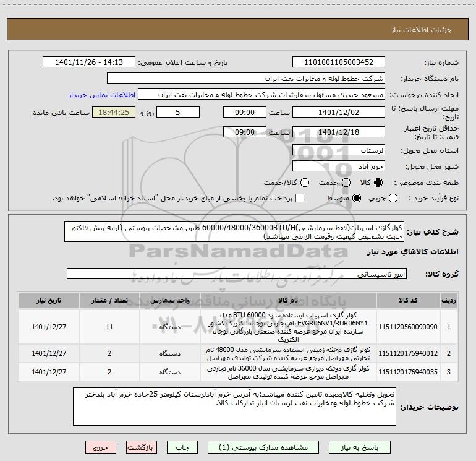Click the نام کالا column header
The height and width of the screenshot is (461, 476).
point(288,300)
